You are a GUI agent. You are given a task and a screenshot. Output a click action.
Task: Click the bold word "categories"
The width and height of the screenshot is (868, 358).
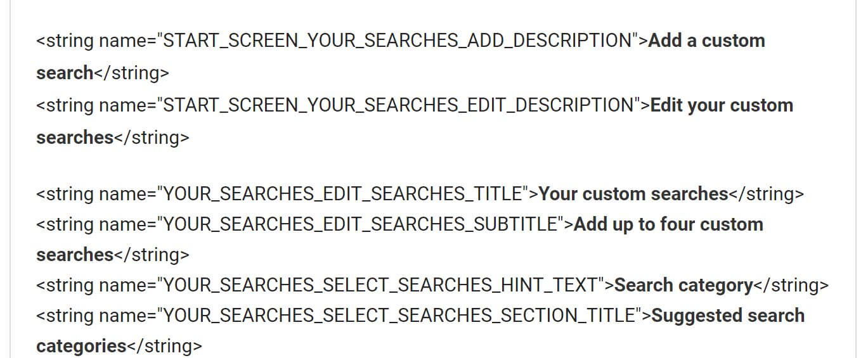pos(81,346)
